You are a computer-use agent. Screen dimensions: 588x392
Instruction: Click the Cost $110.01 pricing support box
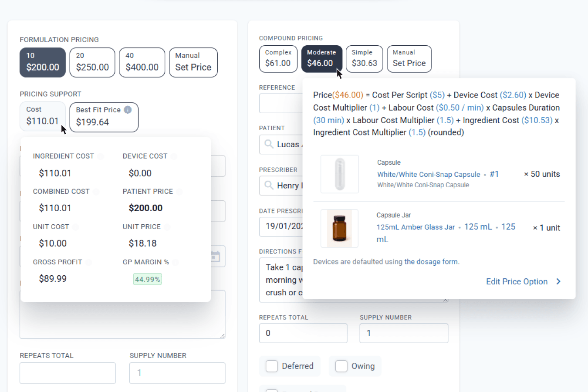click(x=43, y=116)
